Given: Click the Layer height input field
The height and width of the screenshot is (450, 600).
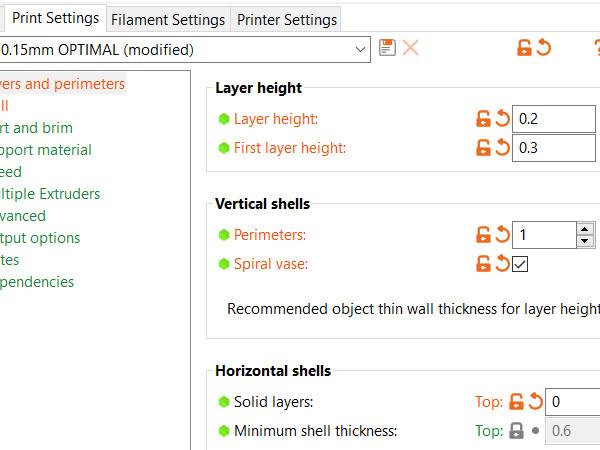Looking at the screenshot, I should 554,119.
